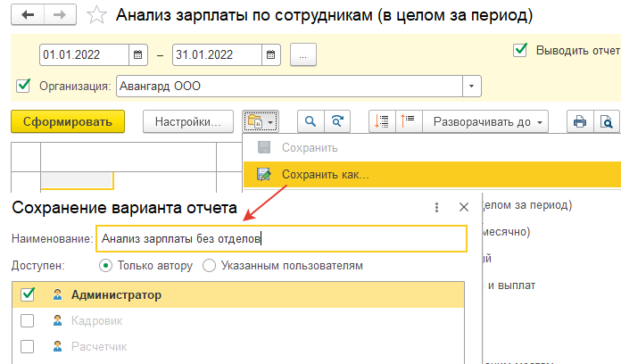Expand the Организация dropdown arrow

click(x=471, y=86)
